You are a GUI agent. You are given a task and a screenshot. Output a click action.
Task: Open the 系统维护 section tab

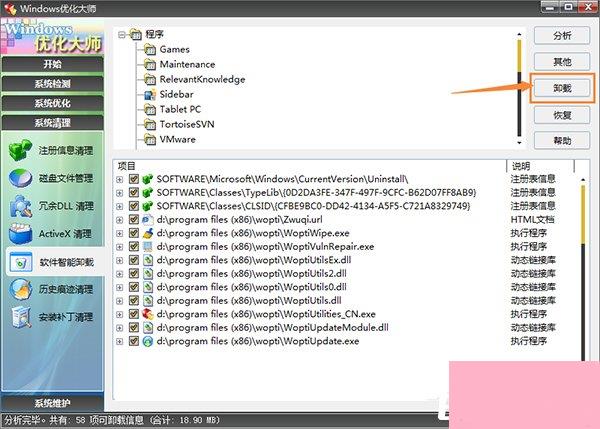click(52, 403)
